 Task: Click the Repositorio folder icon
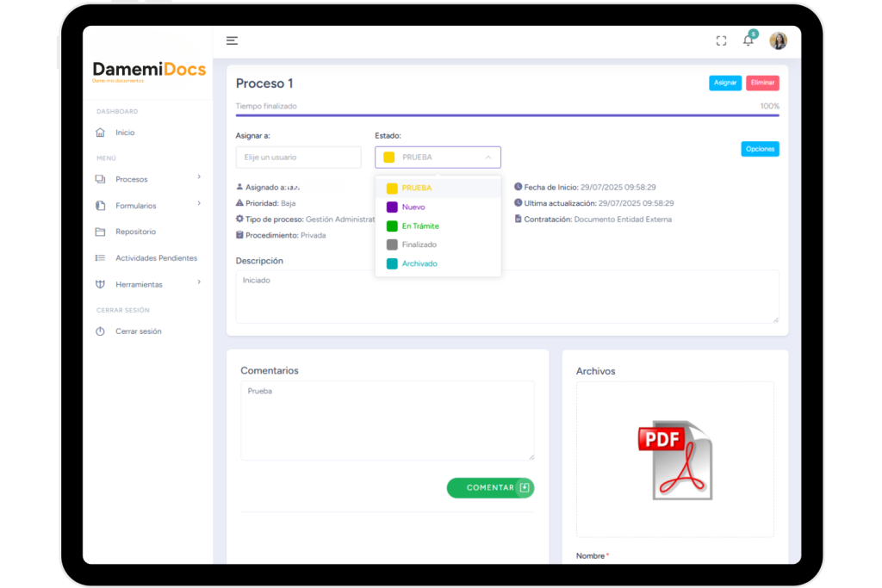click(100, 232)
